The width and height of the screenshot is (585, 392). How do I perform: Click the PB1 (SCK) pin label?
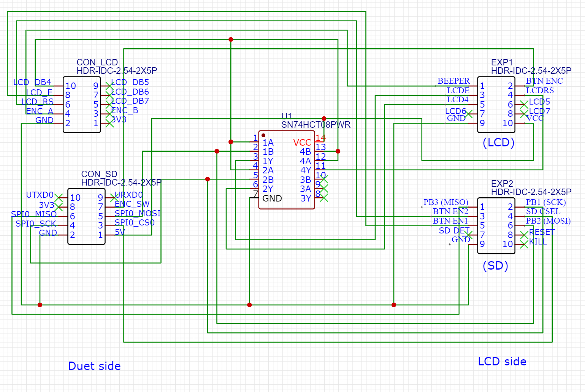(x=546, y=202)
